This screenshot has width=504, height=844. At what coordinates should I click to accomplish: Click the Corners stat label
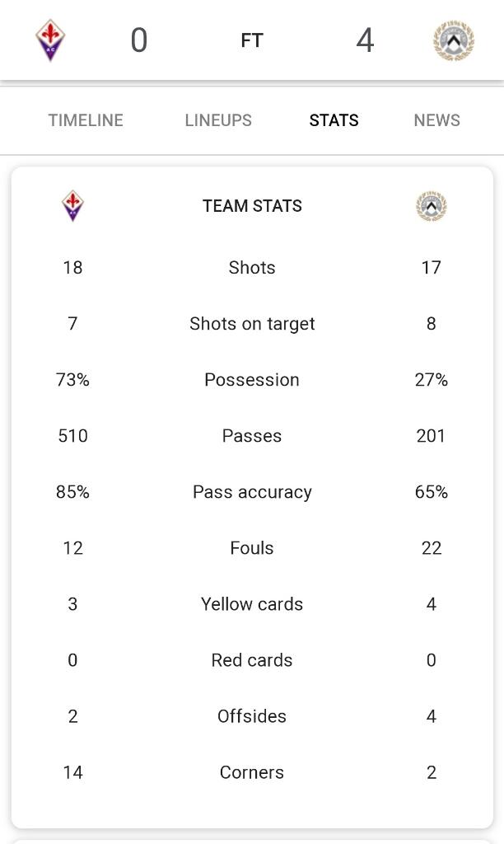pyautogui.click(x=252, y=772)
